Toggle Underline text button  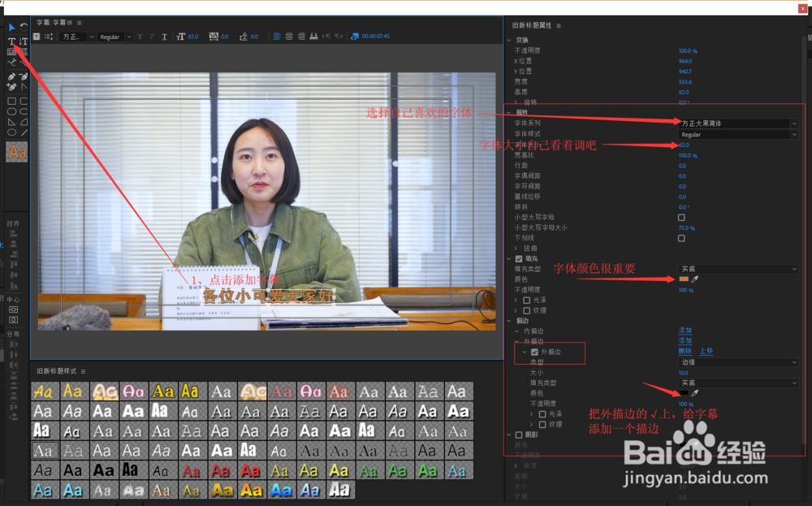click(x=165, y=37)
